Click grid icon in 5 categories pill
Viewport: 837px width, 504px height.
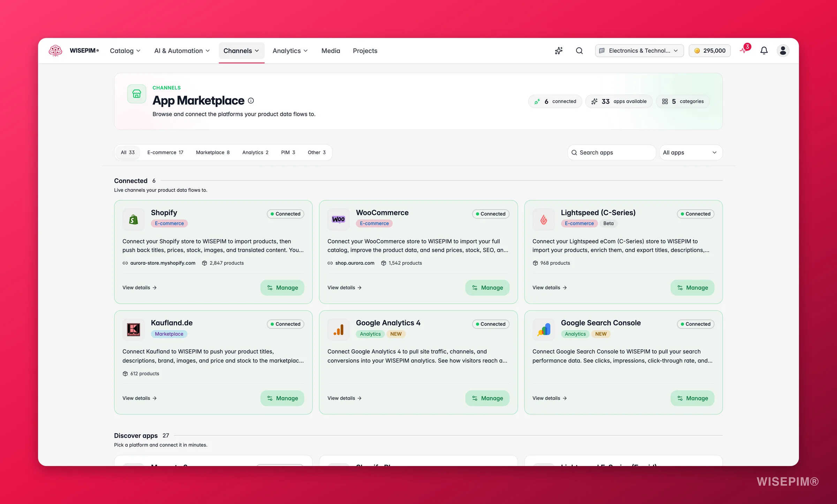point(665,101)
